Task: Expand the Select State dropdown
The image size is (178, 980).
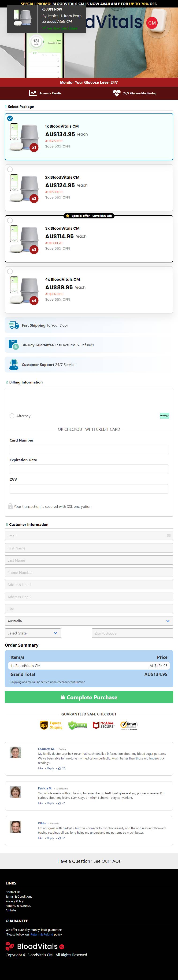Action: pos(33,633)
